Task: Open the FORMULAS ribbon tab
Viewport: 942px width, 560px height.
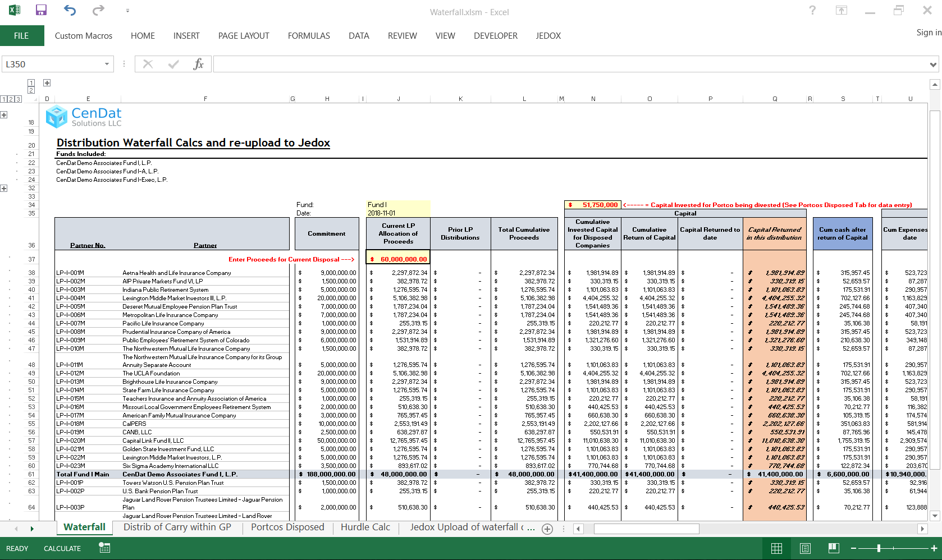Action: coord(309,36)
